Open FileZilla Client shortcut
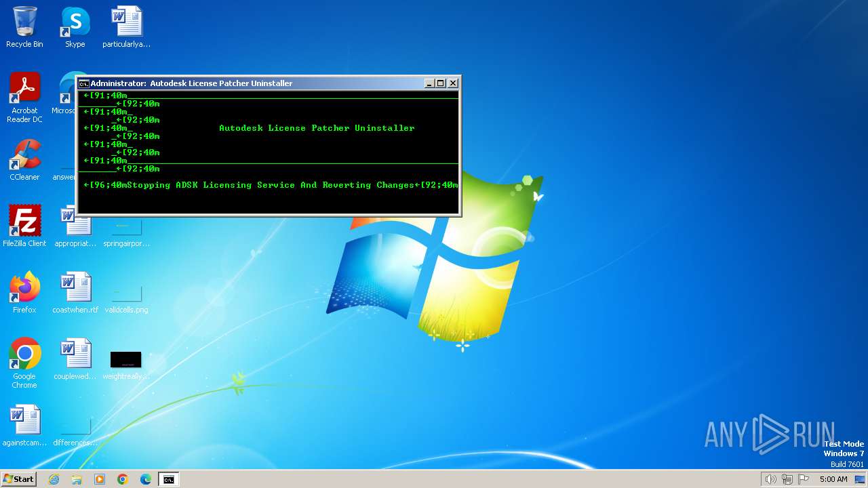The width and height of the screenshot is (868, 488). click(x=24, y=226)
